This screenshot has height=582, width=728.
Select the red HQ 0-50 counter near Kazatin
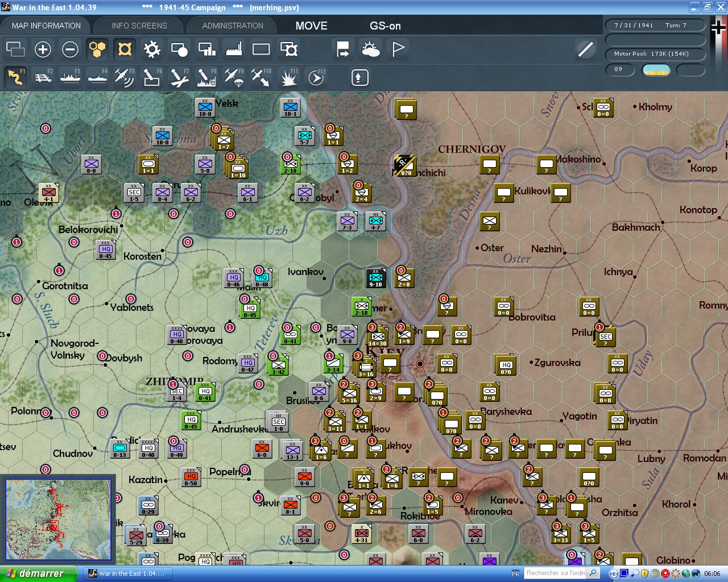tap(191, 477)
